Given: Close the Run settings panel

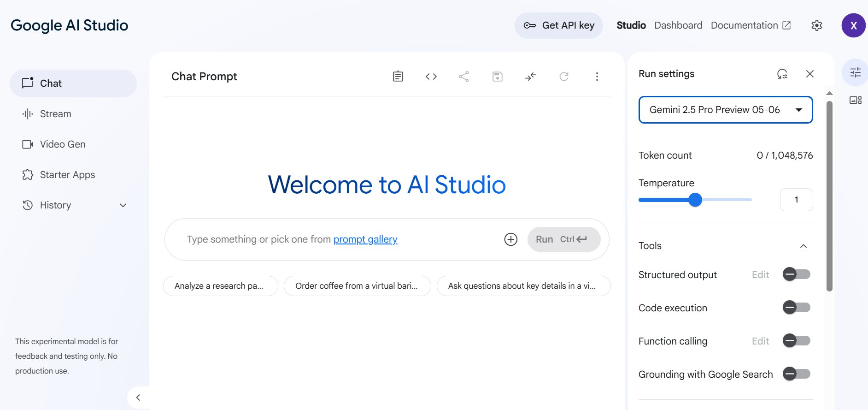Looking at the screenshot, I should [810, 74].
